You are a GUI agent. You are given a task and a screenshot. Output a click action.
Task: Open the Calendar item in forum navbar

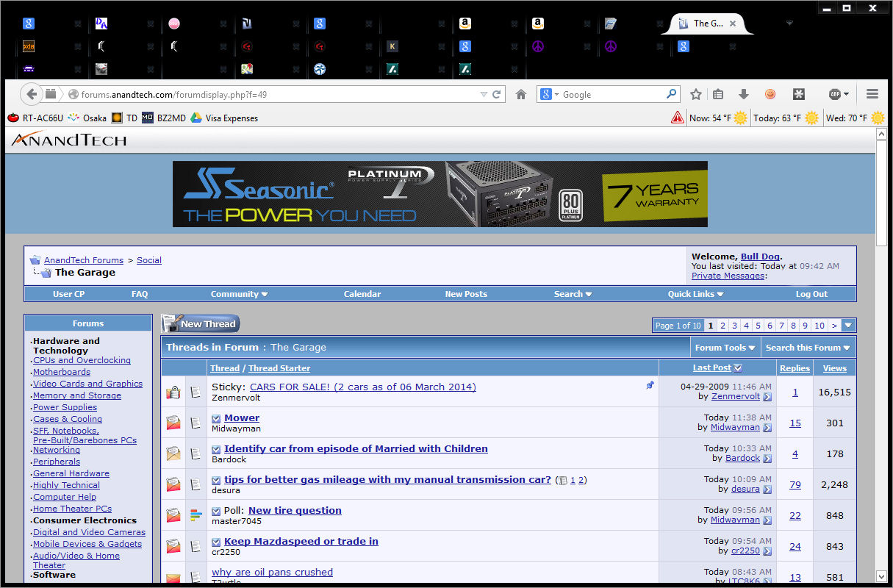[362, 294]
